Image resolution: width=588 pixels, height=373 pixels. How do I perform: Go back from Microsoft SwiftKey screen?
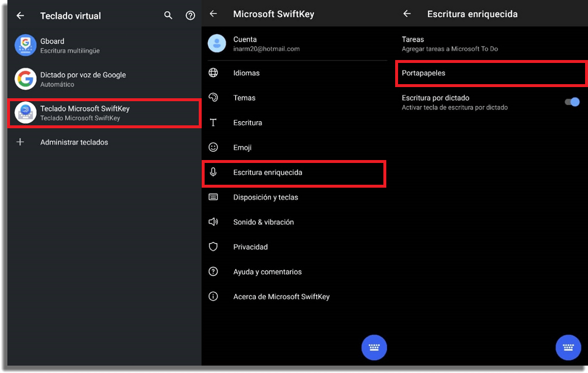[x=213, y=14]
